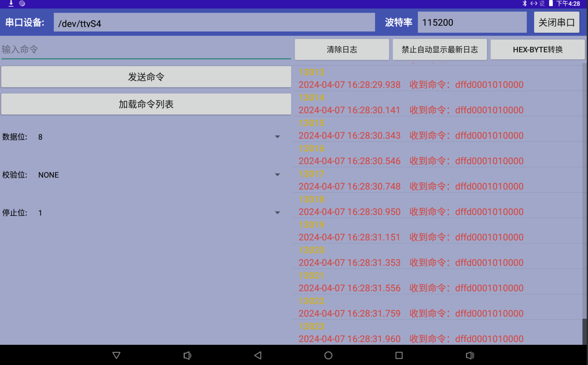Tap the back triangle navigation icon
Viewport: 588px width, 365px height.
(258, 355)
